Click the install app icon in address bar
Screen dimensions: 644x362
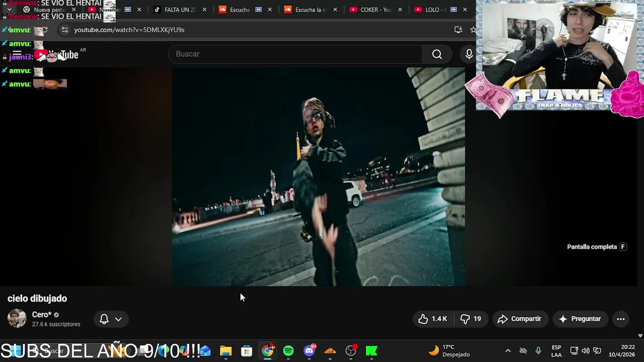click(x=458, y=30)
